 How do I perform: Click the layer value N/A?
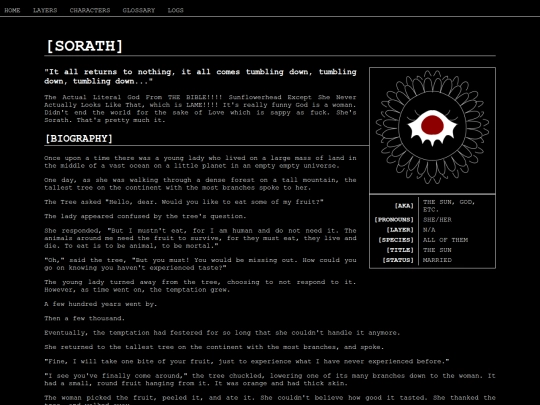[429, 230]
